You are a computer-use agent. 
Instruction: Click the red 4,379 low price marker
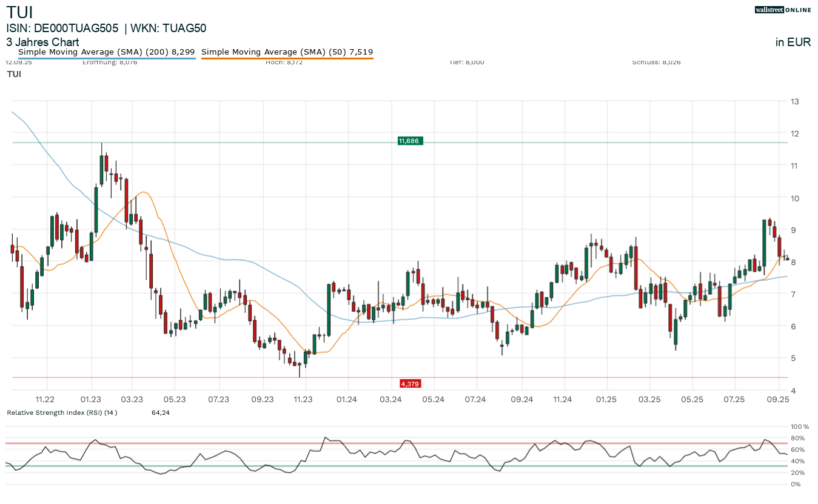pos(410,383)
